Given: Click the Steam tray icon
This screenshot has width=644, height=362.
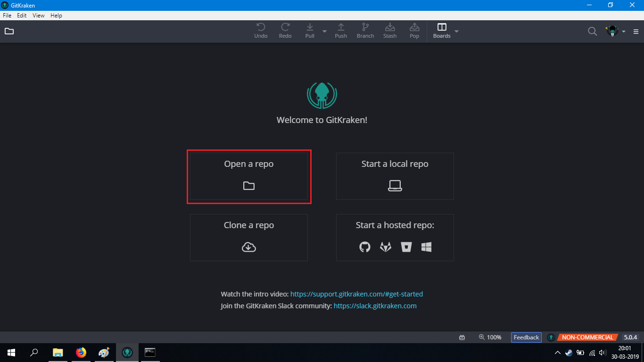Looking at the screenshot, I should (x=569, y=353).
